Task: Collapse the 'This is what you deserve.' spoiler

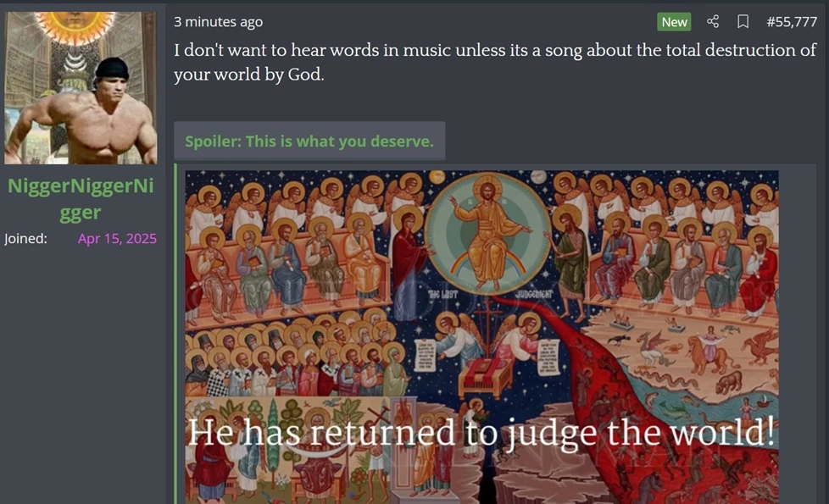Action: pos(309,141)
